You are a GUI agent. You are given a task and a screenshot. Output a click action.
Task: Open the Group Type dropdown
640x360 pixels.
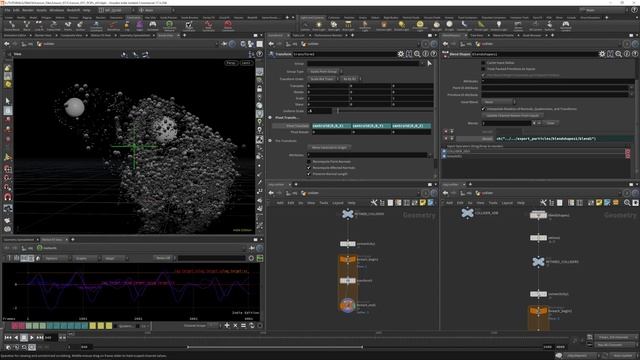click(x=325, y=71)
